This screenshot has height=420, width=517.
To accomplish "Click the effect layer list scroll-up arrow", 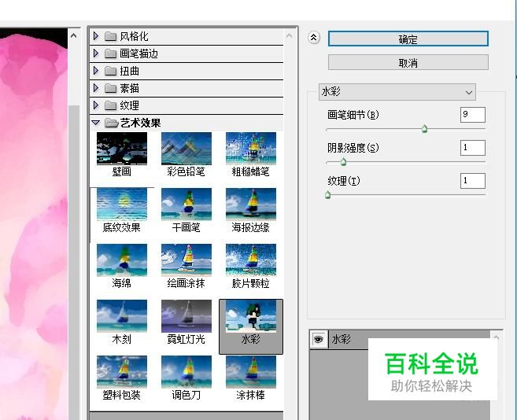I will coord(497,337).
